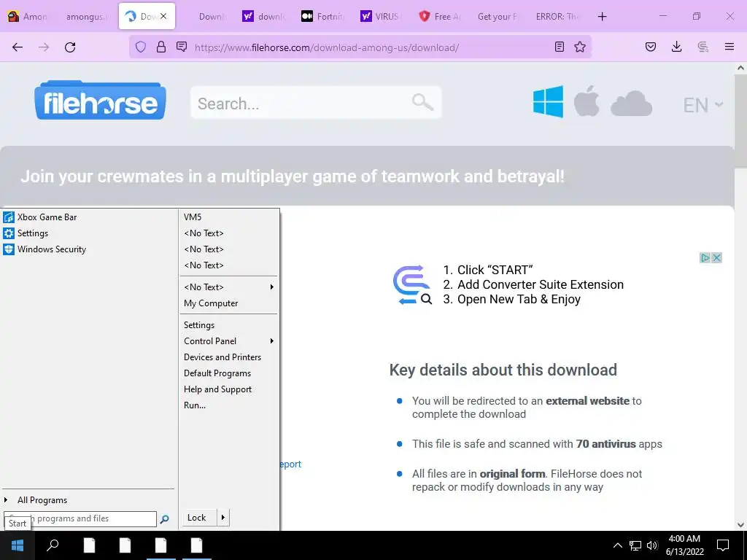Open the first pinned taskbar app
Image resolution: width=747 pixels, height=560 pixels.
(89, 545)
